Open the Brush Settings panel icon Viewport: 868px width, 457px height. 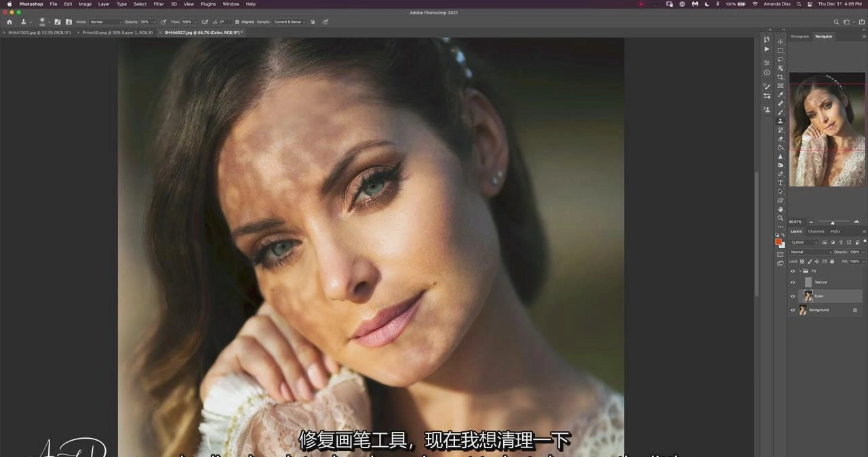767,86
